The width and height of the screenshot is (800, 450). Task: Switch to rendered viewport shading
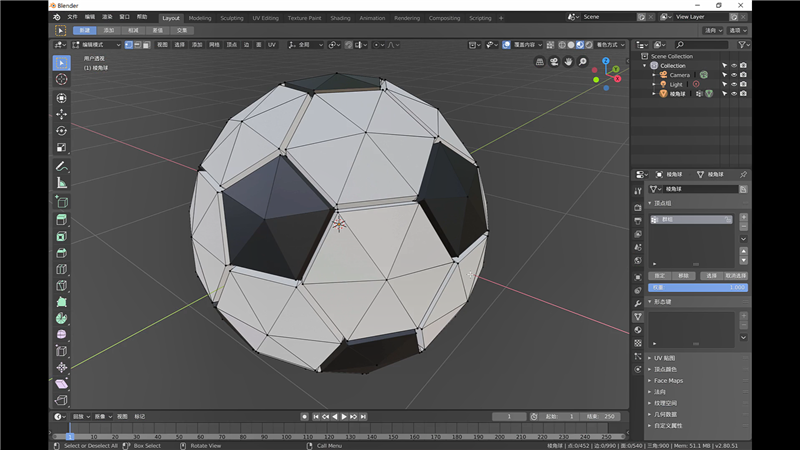(x=589, y=45)
